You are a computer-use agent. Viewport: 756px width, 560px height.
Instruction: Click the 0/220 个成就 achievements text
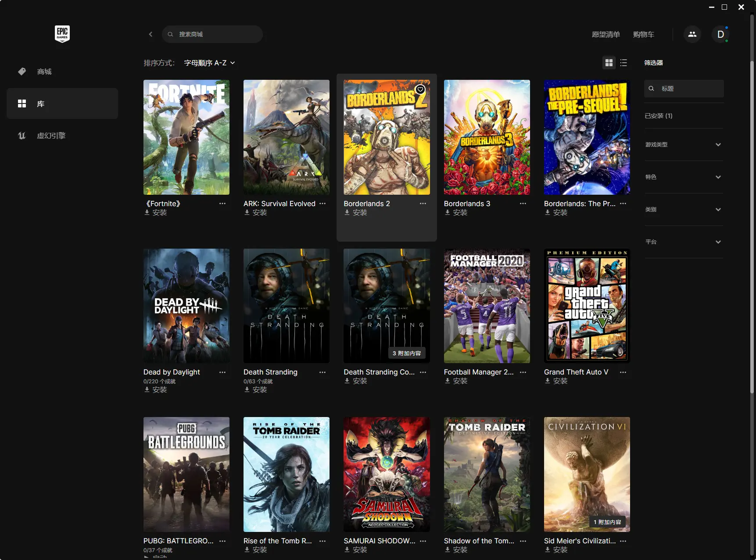point(159,382)
